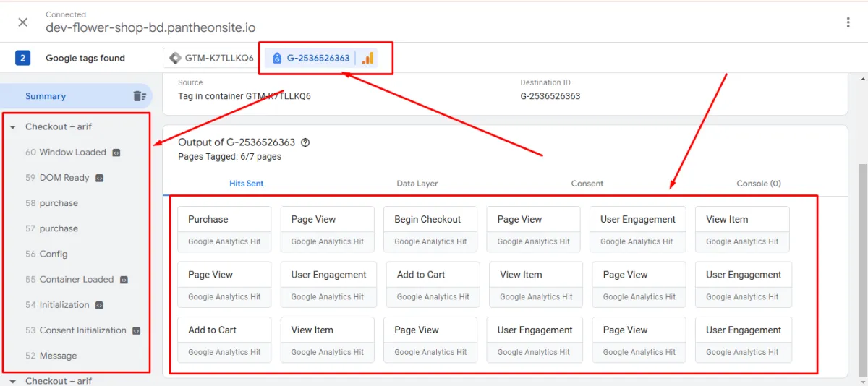Click the dev-flower-shop-bd.pantheonsite.io domain text
868x386 pixels.
150,28
